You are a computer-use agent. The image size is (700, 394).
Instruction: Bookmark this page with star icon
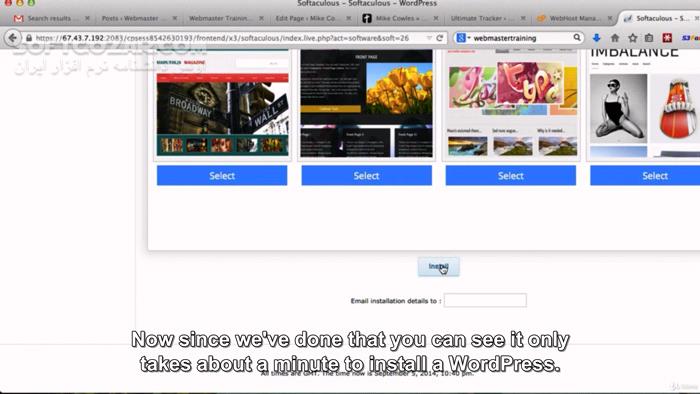633,38
